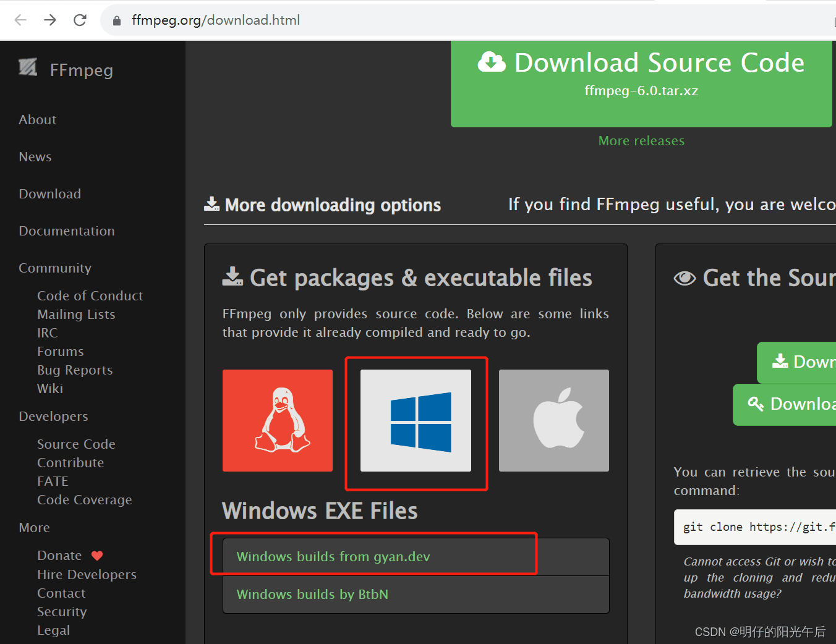The width and height of the screenshot is (836, 644).
Task: Open Windows builds by BtbN
Action: pos(416,595)
